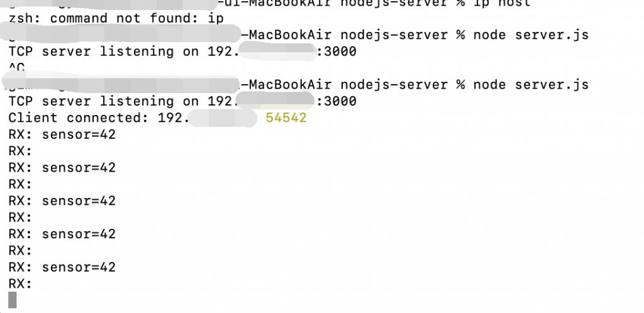This screenshot has height=313, width=644.
Task: Click the third 'RX: sensor=42' line
Action: tap(62, 201)
